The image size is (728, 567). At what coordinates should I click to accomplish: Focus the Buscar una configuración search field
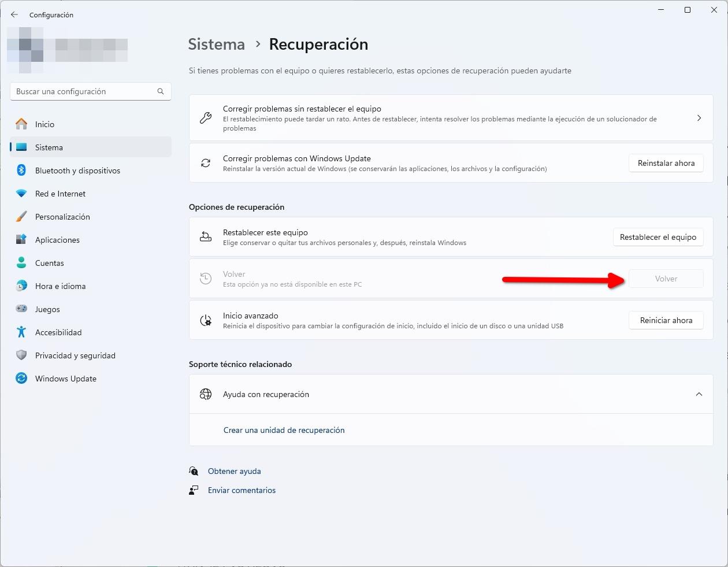(84, 91)
